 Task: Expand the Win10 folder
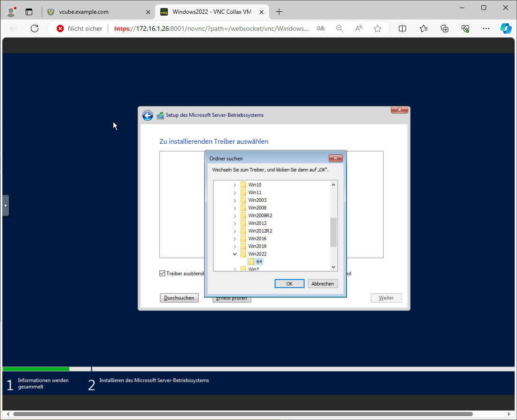coord(235,185)
